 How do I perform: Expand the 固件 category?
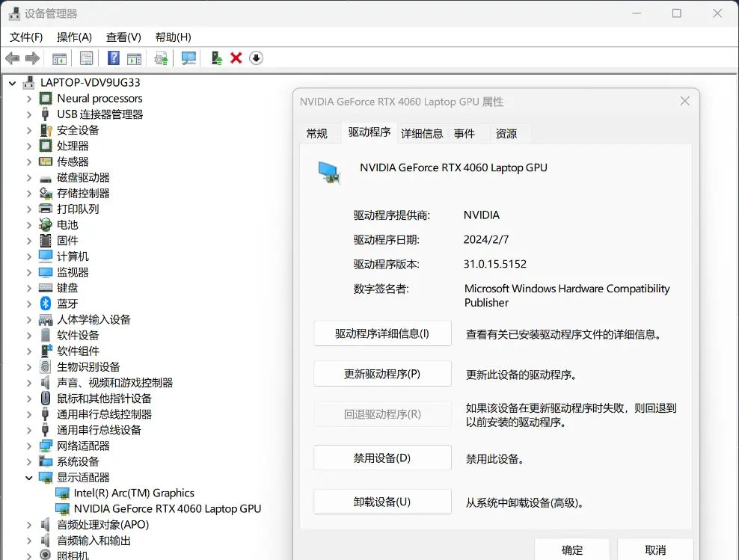(29, 241)
